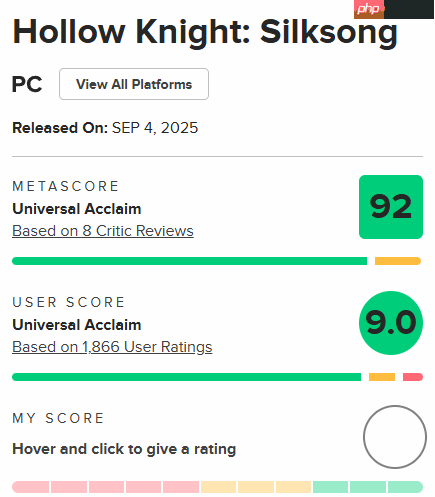
Task: Click the empty My Score circle
Action: 395,437
